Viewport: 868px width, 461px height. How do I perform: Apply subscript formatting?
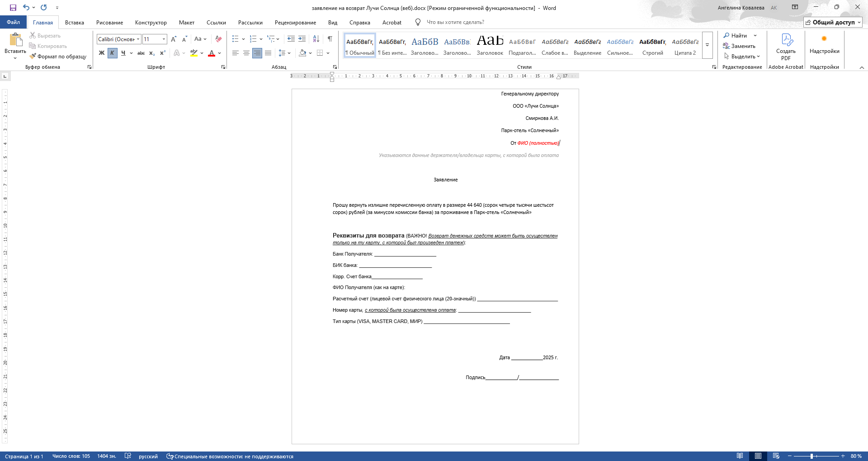click(x=152, y=53)
